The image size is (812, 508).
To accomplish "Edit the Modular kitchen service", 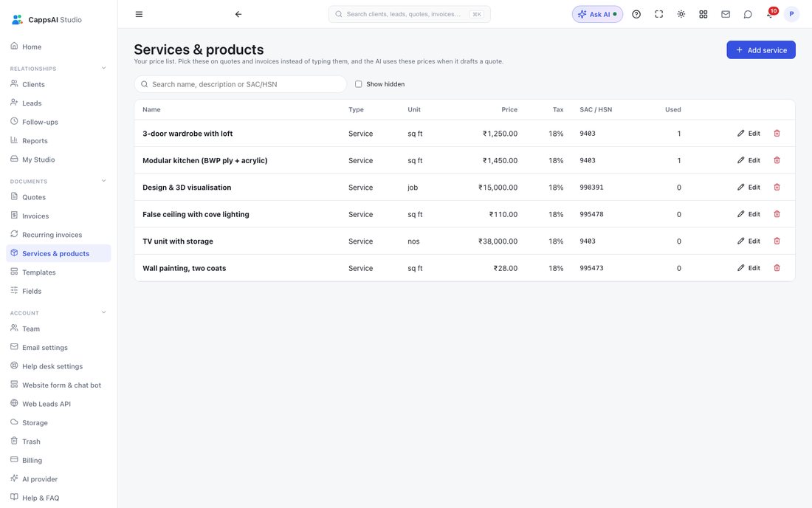I will [x=749, y=160].
